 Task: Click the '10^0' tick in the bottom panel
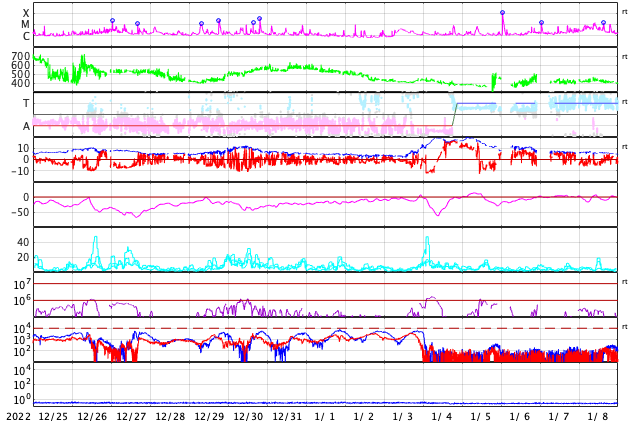pos(22,400)
